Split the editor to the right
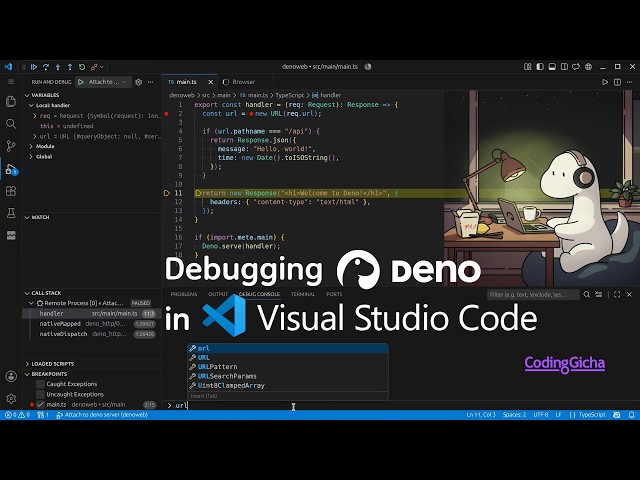Image resolution: width=640 pixels, height=480 pixels. [617, 82]
